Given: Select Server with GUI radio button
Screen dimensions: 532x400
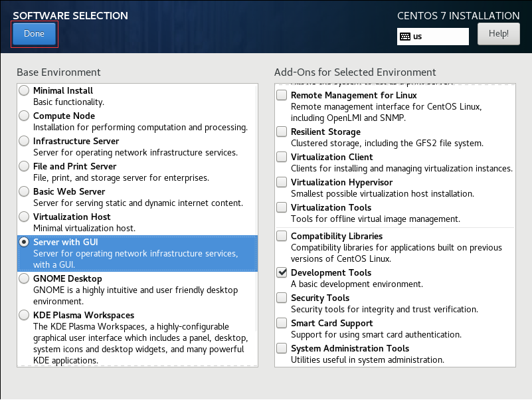Looking at the screenshot, I should [x=24, y=242].
